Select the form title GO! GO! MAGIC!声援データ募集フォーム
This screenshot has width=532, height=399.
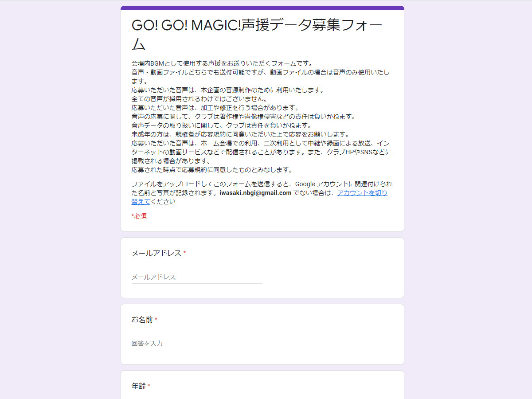click(257, 34)
